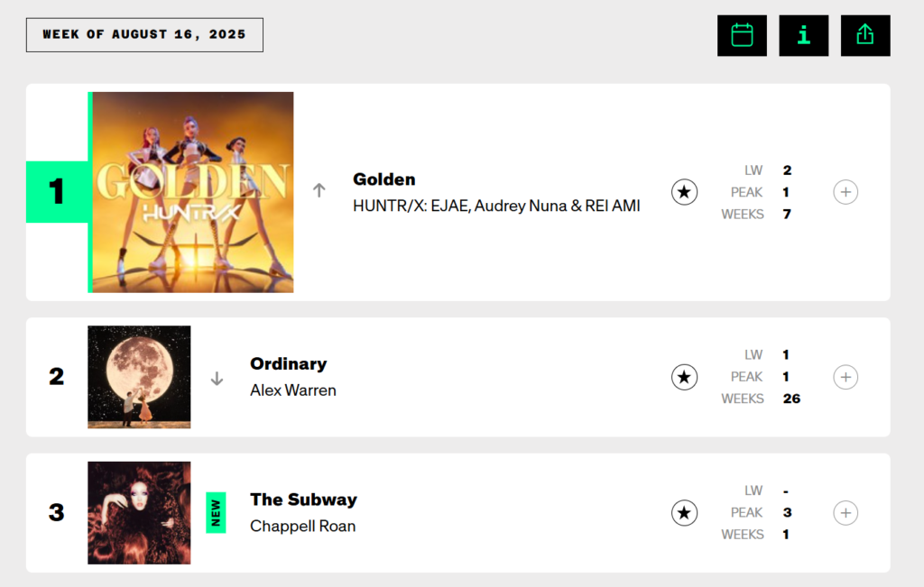Click the Golden album cover art
The image size is (924, 587).
click(193, 192)
